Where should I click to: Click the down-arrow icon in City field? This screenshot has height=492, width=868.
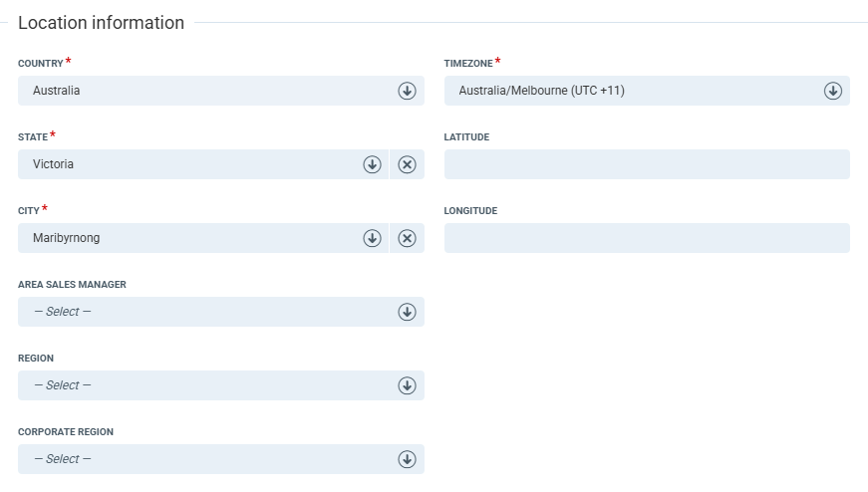click(372, 238)
